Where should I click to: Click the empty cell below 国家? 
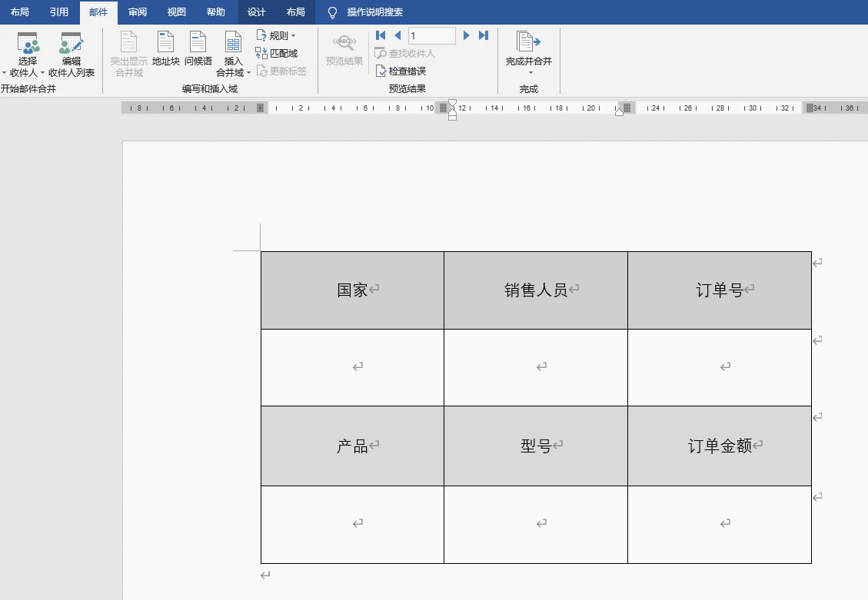(352, 367)
